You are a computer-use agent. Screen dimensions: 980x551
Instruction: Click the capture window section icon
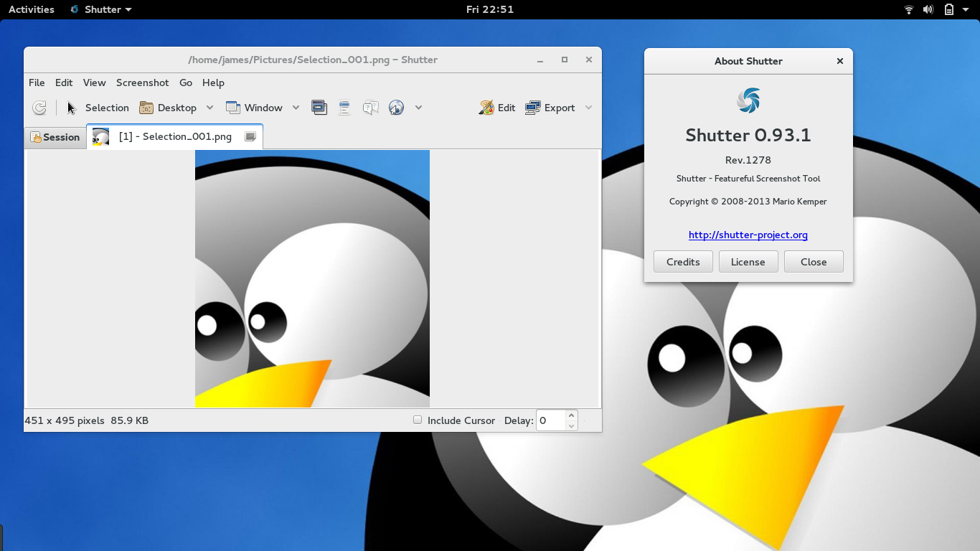(x=319, y=108)
